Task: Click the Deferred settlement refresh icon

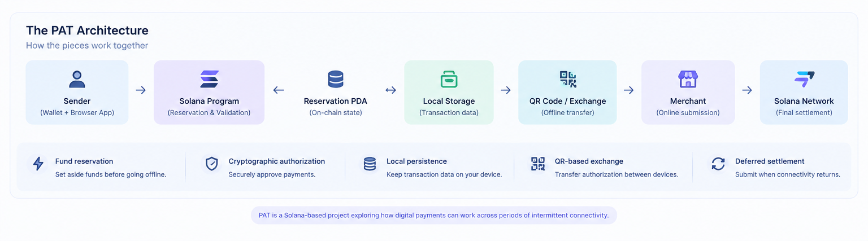Action: [718, 164]
